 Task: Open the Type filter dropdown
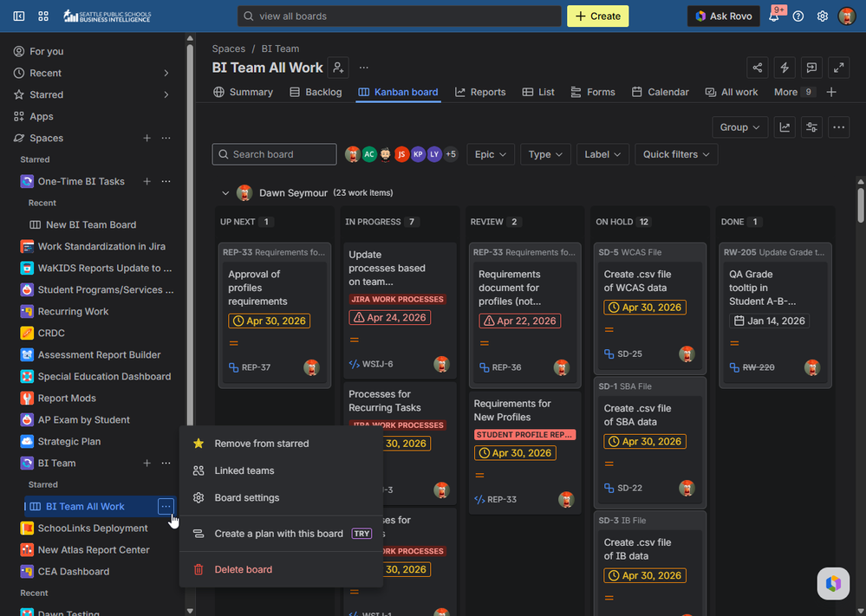545,154
